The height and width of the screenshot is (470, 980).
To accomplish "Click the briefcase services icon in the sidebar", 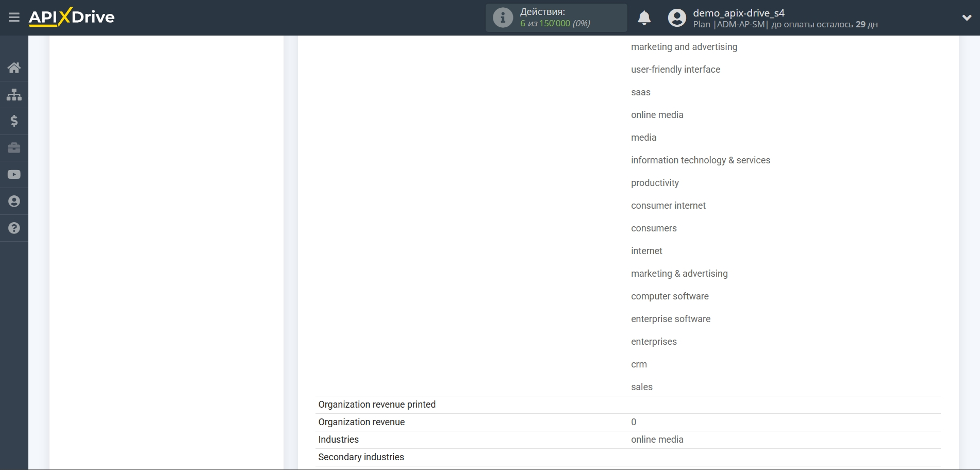I will tap(14, 148).
